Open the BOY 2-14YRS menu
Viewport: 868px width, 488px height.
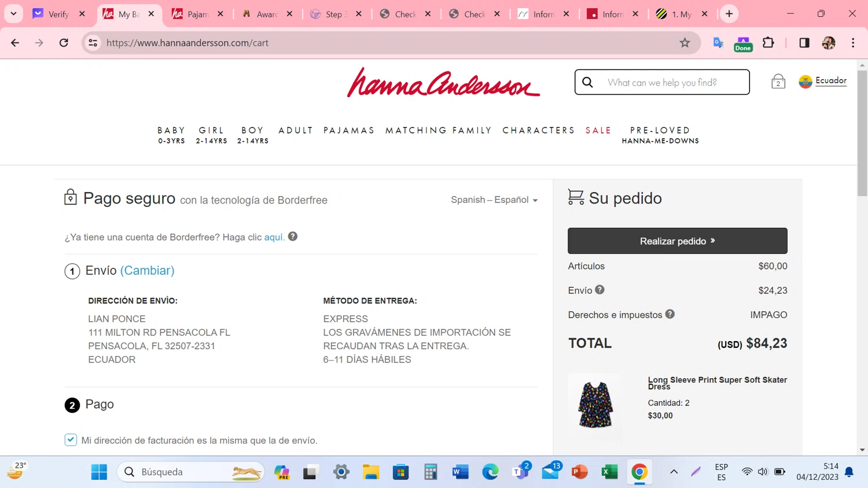(x=253, y=135)
